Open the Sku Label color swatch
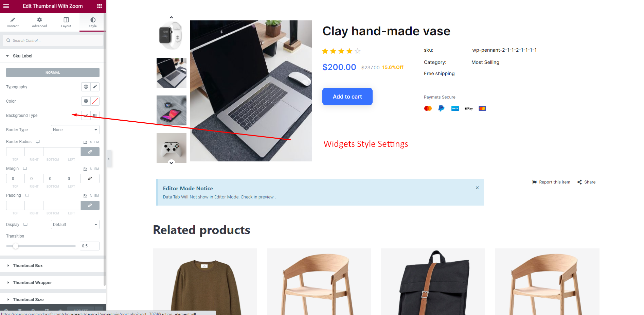 point(95,101)
